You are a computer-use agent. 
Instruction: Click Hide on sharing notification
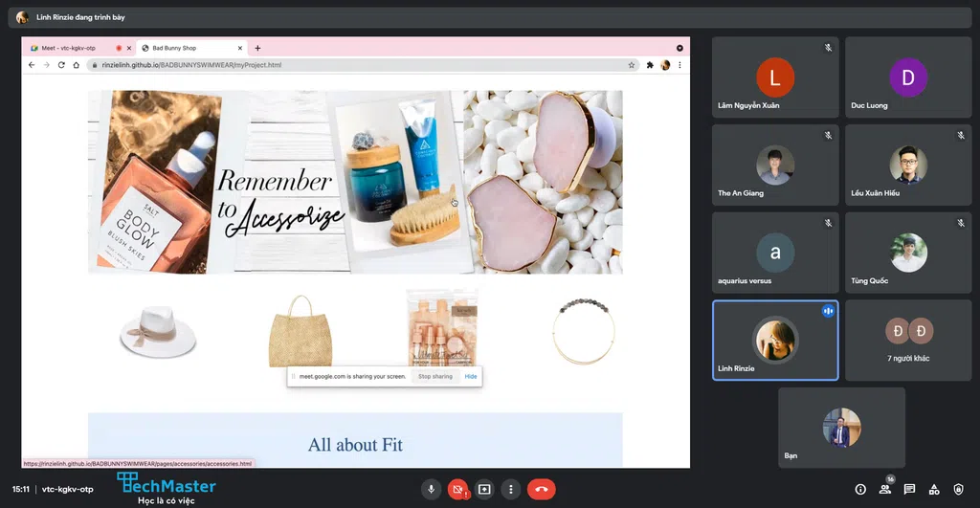point(471,376)
